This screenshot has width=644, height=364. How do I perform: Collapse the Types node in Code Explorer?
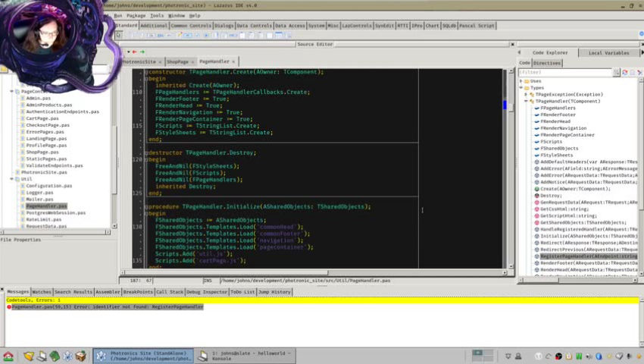521,88
